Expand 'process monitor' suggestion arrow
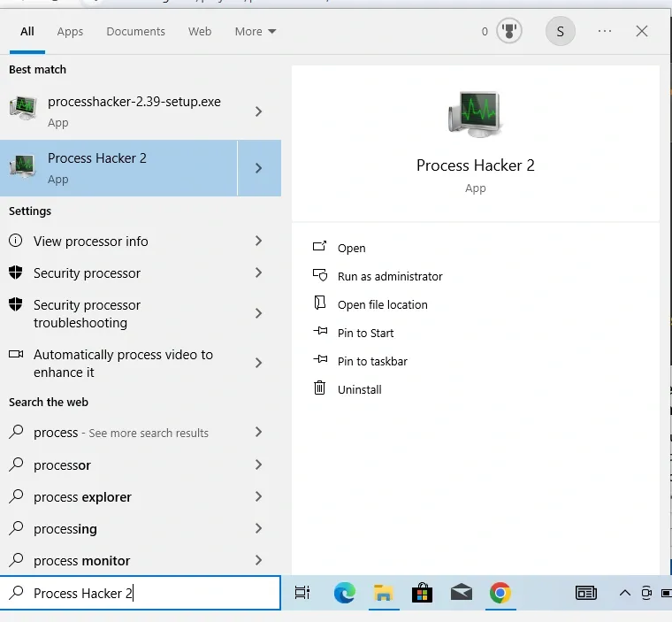 pos(258,560)
